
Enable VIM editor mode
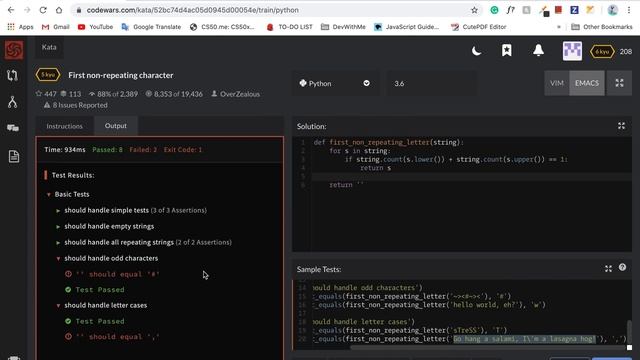point(557,83)
